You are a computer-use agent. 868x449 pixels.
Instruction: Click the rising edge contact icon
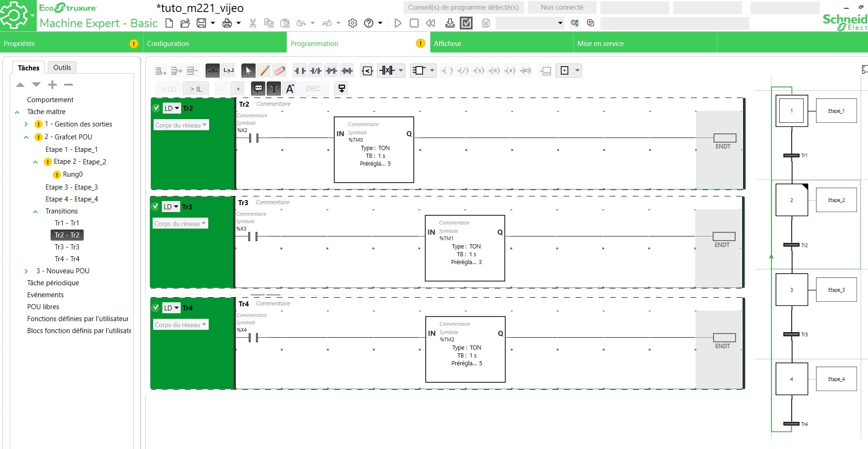pos(331,70)
